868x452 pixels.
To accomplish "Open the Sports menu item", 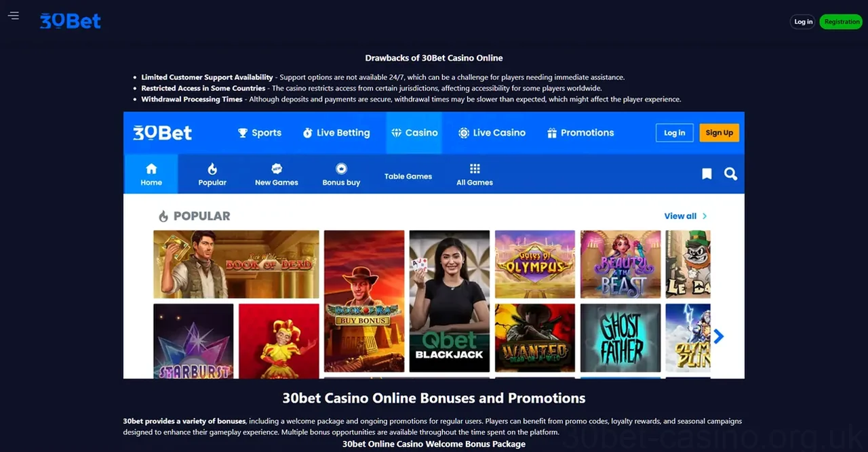I will (260, 133).
